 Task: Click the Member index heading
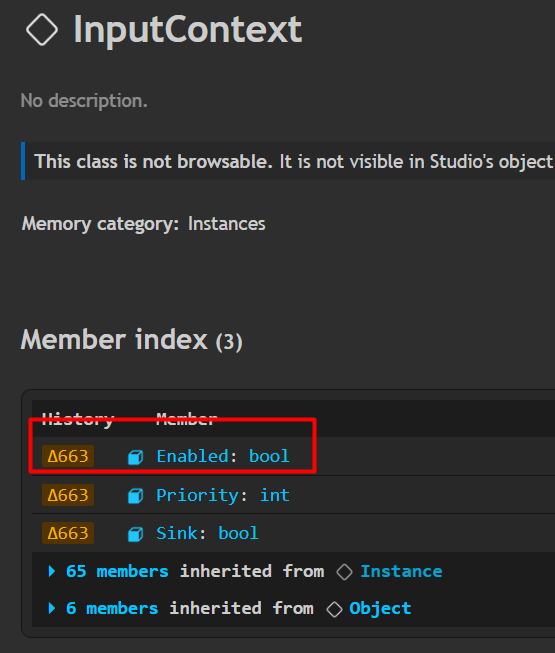click(132, 339)
